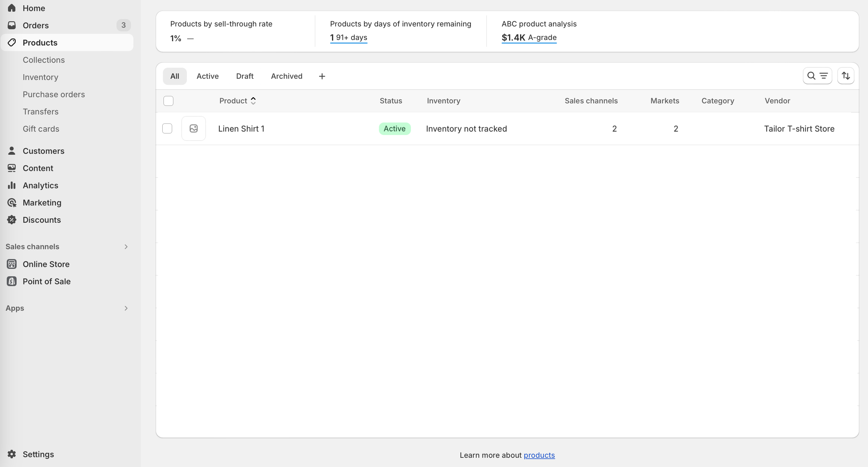This screenshot has height=467, width=868.
Task: Open the Linen Shirt 1 image thumbnail
Action: (194, 129)
